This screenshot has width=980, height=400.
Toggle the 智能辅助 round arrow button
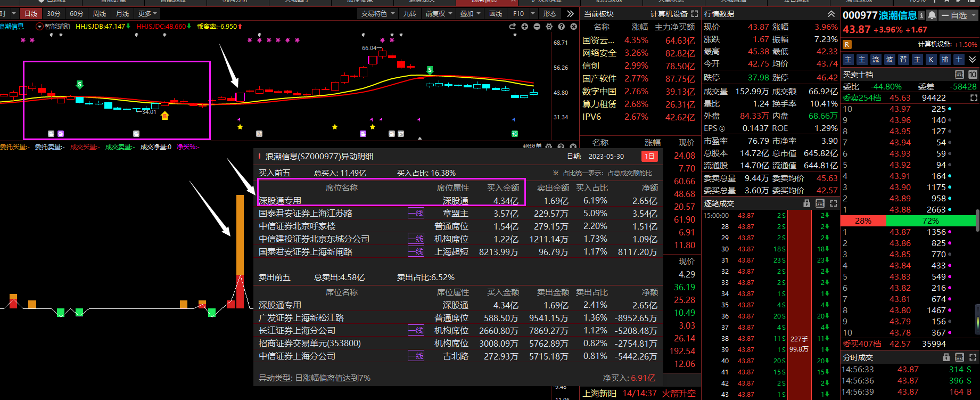point(39,26)
